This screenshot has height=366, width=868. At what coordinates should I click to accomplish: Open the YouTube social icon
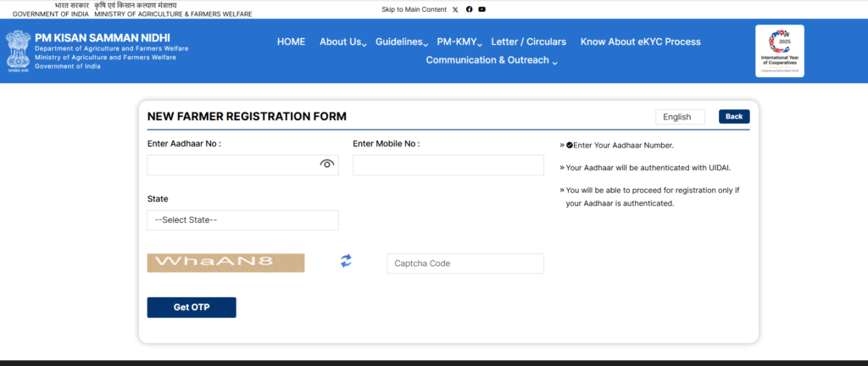tap(482, 9)
